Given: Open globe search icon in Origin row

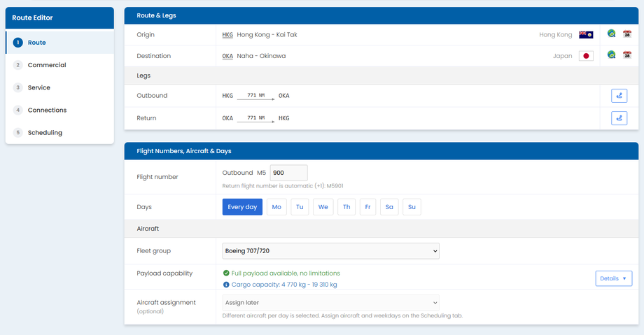Looking at the screenshot, I should [612, 34].
